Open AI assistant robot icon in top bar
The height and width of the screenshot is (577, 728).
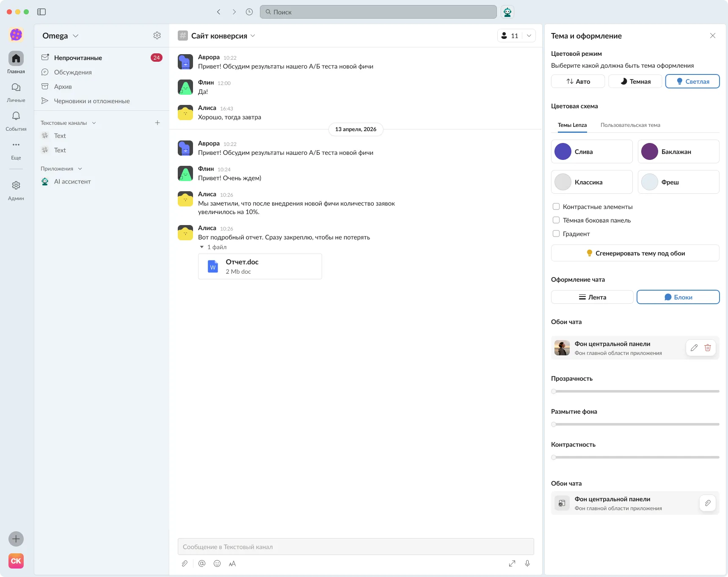tap(507, 12)
